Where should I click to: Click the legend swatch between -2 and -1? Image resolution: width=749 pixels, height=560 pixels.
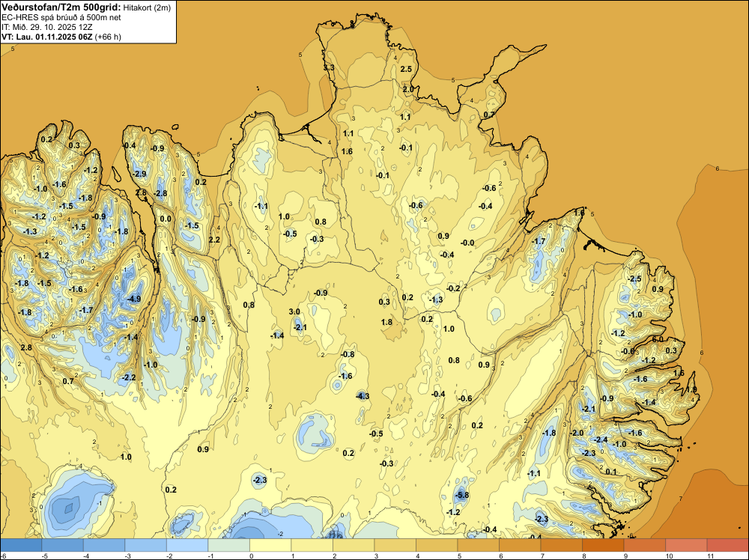187,545
